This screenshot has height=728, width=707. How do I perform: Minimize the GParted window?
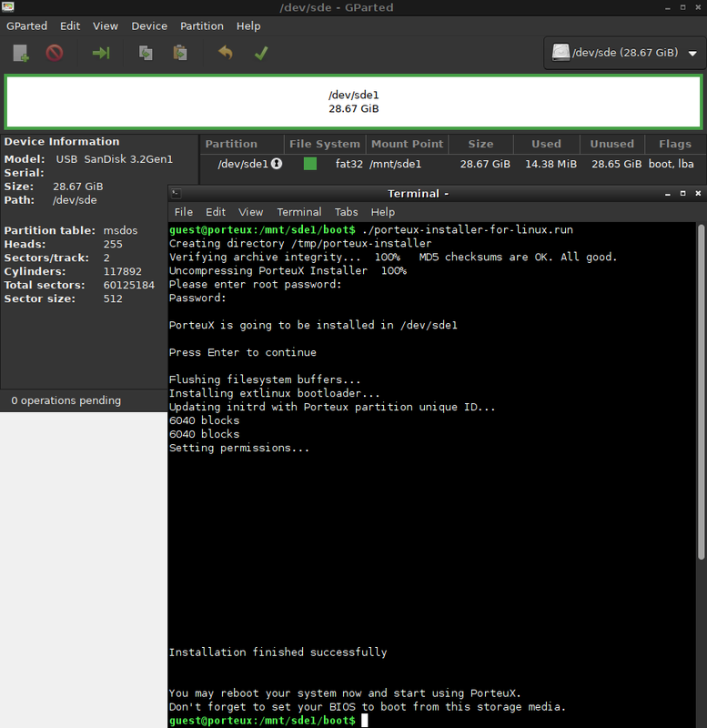(667, 7)
